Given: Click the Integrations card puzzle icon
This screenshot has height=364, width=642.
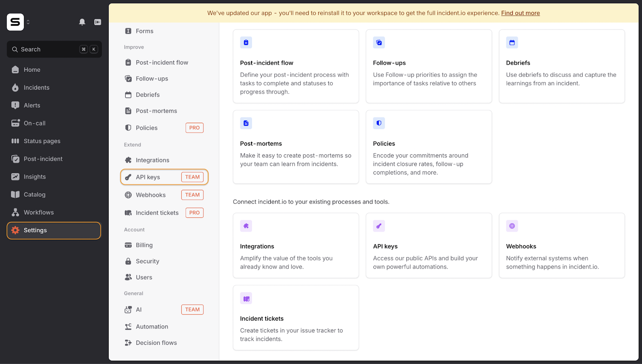Looking at the screenshot, I should point(246,226).
